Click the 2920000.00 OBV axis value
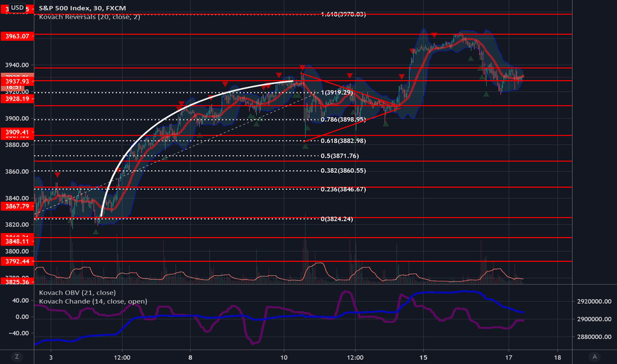Viewport: 617px width, 364px height. point(594,301)
